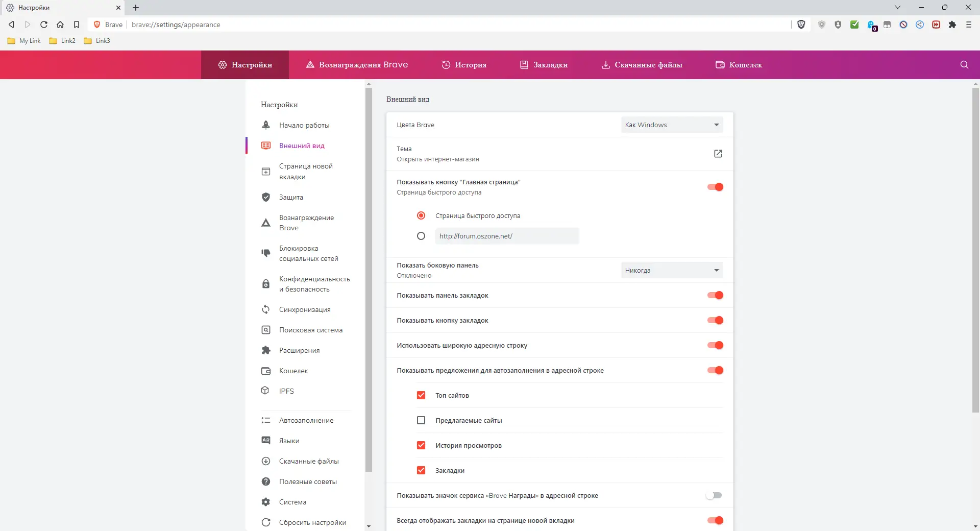980x531 pixels.
Task: Open the Цвета Brave dropdown
Action: [x=672, y=125]
